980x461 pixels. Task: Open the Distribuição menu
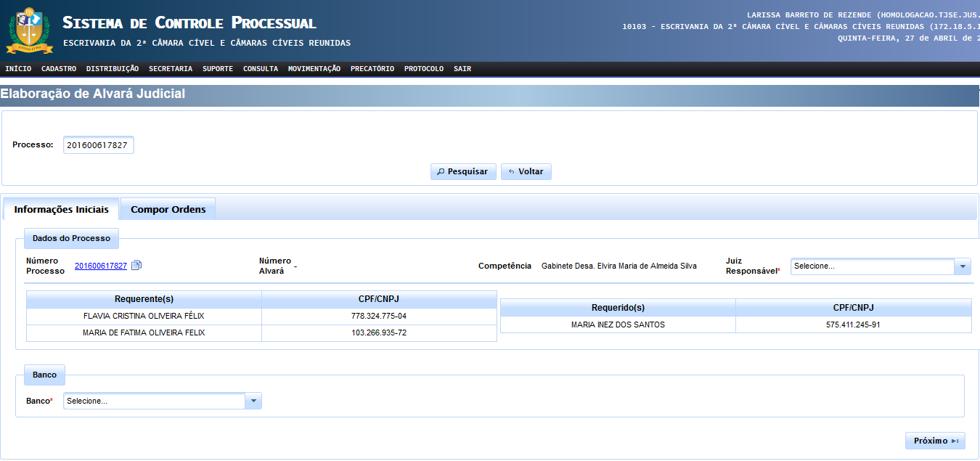coord(113,69)
